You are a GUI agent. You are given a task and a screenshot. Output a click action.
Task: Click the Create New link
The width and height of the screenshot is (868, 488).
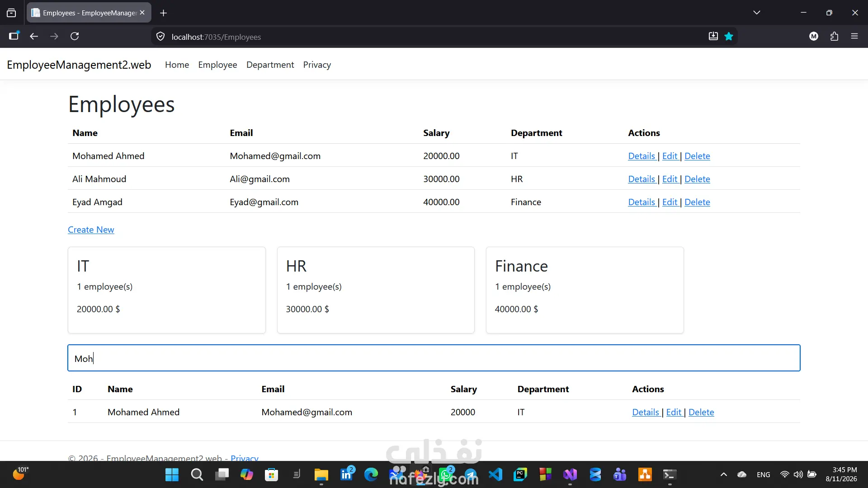pyautogui.click(x=91, y=230)
